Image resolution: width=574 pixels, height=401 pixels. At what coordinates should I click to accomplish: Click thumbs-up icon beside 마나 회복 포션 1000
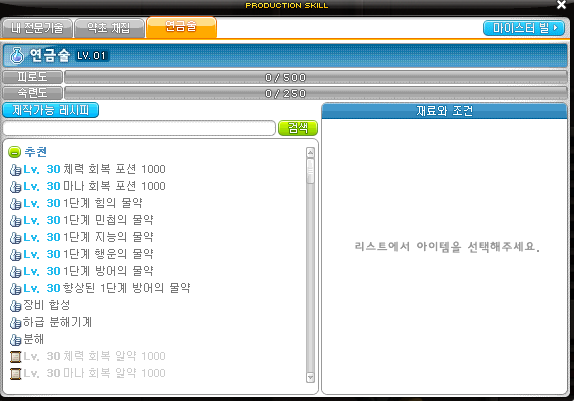pos(15,187)
